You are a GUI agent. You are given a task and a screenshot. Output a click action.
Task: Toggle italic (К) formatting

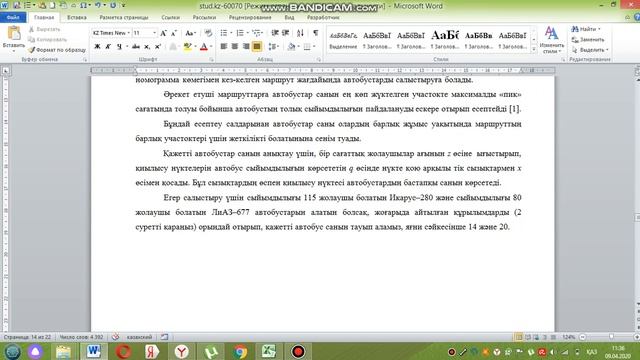108,47
